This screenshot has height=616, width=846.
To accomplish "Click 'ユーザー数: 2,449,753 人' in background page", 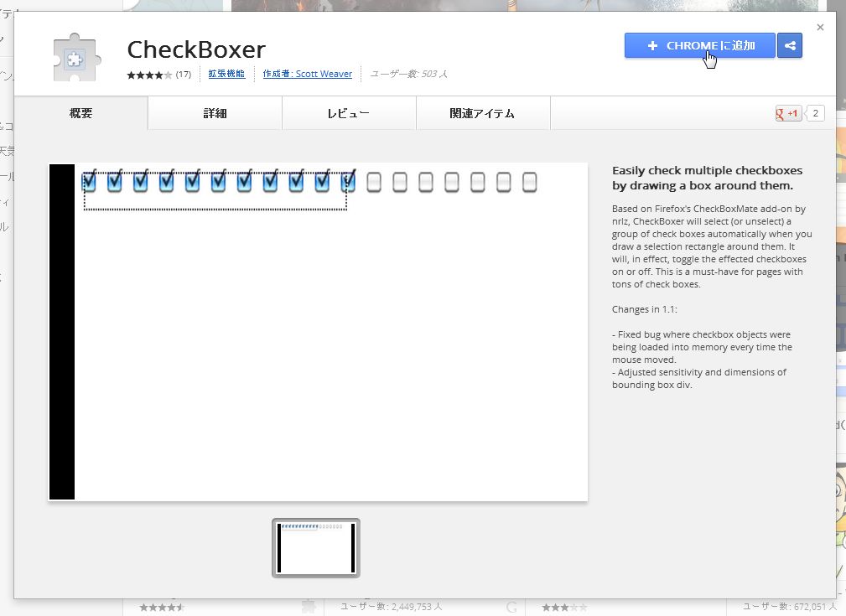I will pos(392,607).
